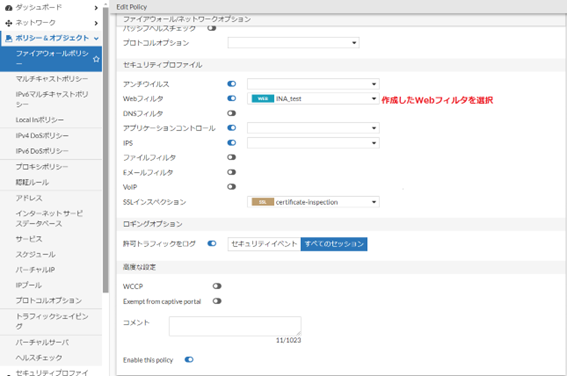Toggle the アンチウイルス switch

[x=231, y=84]
